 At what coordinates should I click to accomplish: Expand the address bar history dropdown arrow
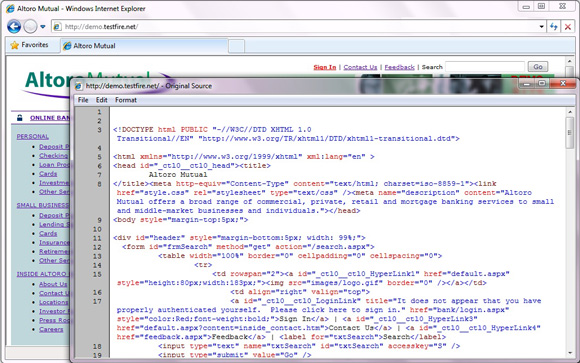tap(541, 27)
